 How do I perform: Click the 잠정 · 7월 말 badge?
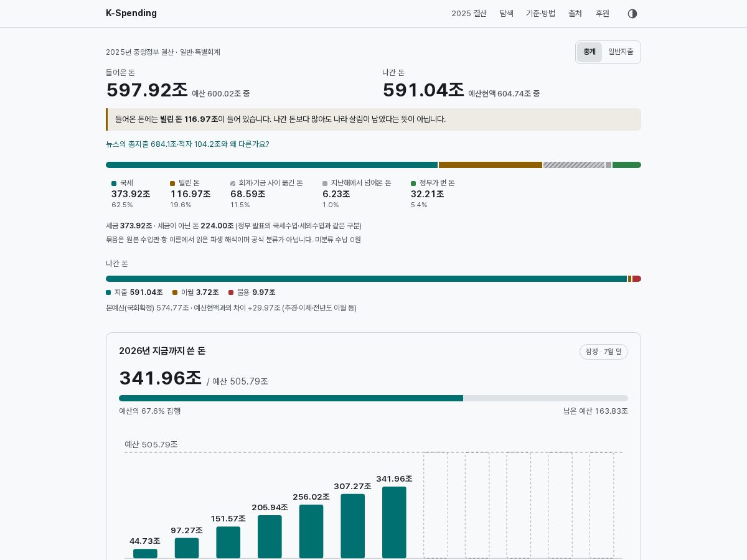pos(604,352)
